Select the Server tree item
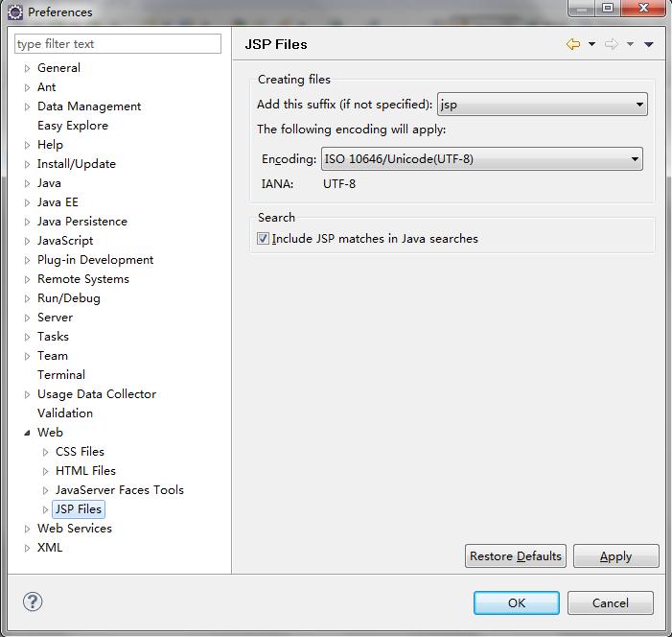Viewport: 672px width, 637px height. pyautogui.click(x=55, y=318)
